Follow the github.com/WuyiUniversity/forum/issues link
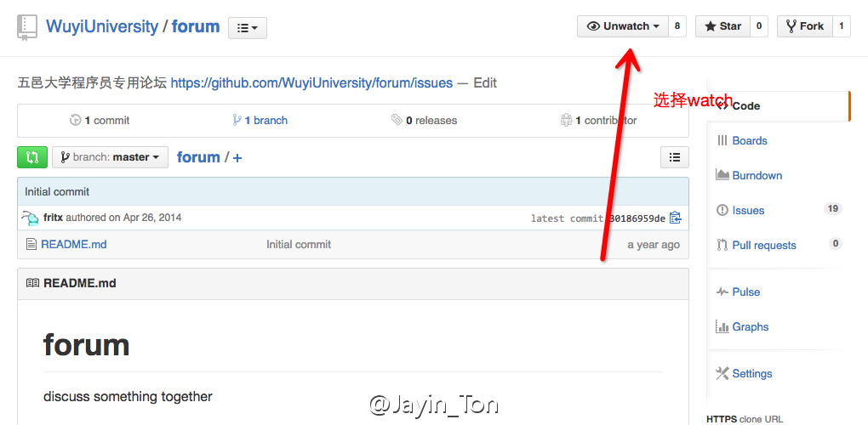 click(x=311, y=83)
